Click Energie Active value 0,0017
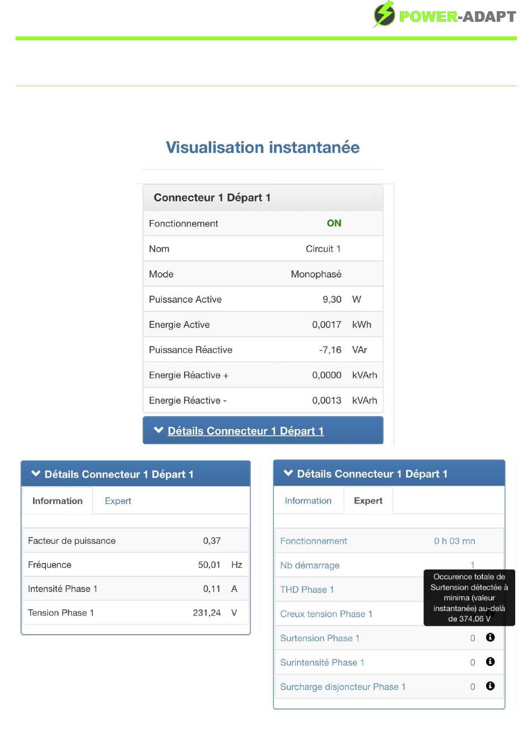This screenshot has width=532, height=756. click(x=327, y=324)
